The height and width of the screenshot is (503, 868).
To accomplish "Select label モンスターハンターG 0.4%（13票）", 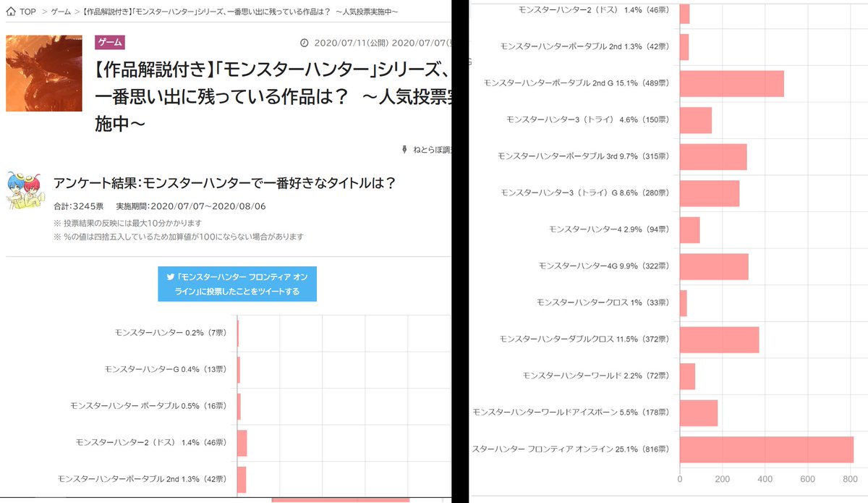I will (x=167, y=369).
